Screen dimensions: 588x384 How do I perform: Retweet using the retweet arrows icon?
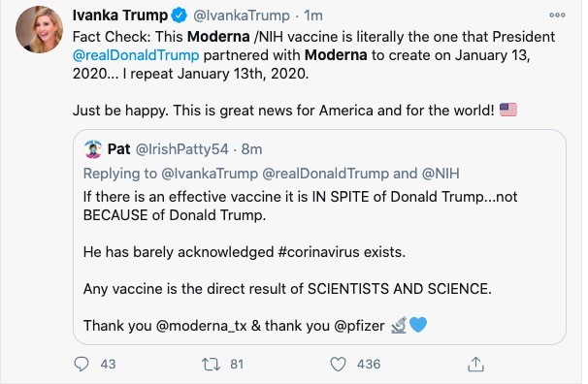(211, 365)
